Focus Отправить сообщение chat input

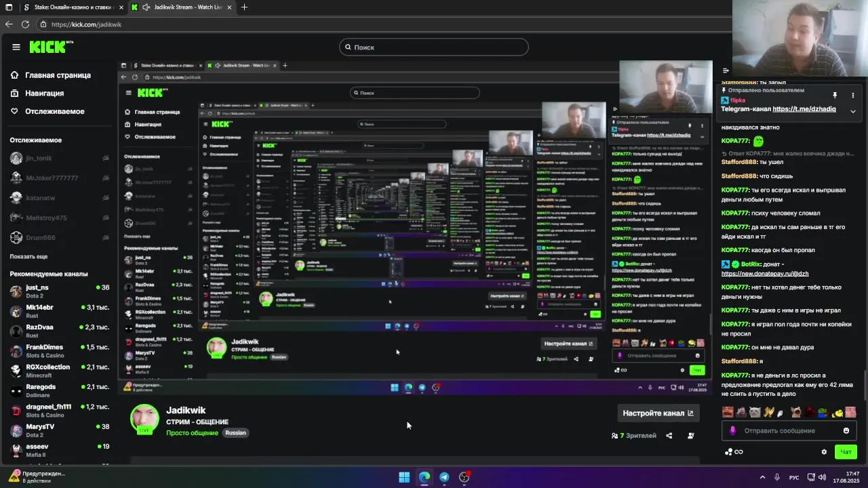pos(788,430)
